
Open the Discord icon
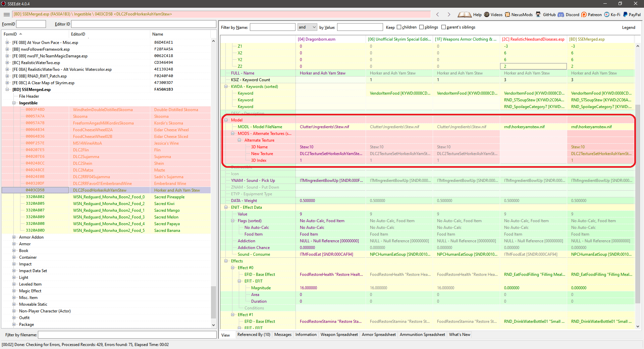click(x=569, y=14)
